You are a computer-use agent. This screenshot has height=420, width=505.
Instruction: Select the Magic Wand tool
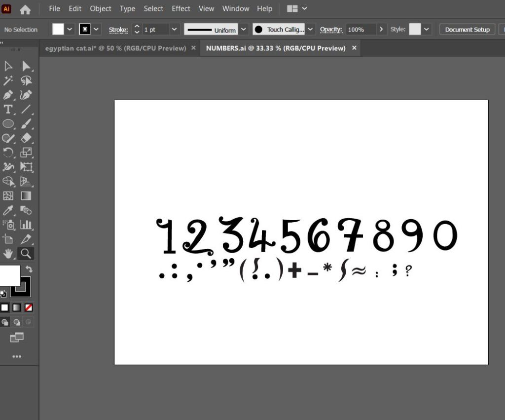pos(8,81)
